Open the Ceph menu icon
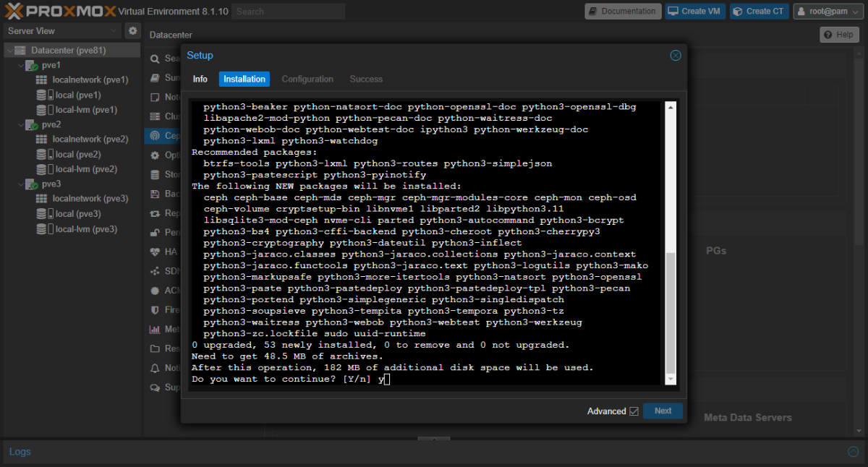This screenshot has height=467, width=868. click(x=155, y=136)
